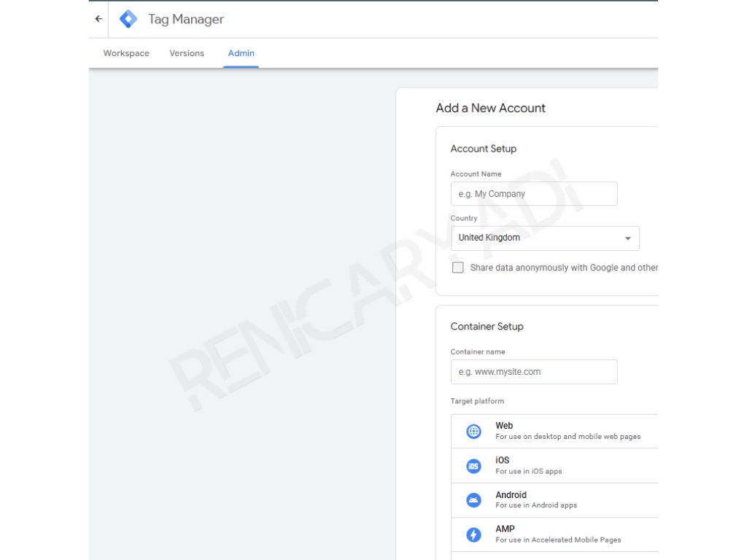Open the Country dropdown showing United Kingdom

coord(545,238)
